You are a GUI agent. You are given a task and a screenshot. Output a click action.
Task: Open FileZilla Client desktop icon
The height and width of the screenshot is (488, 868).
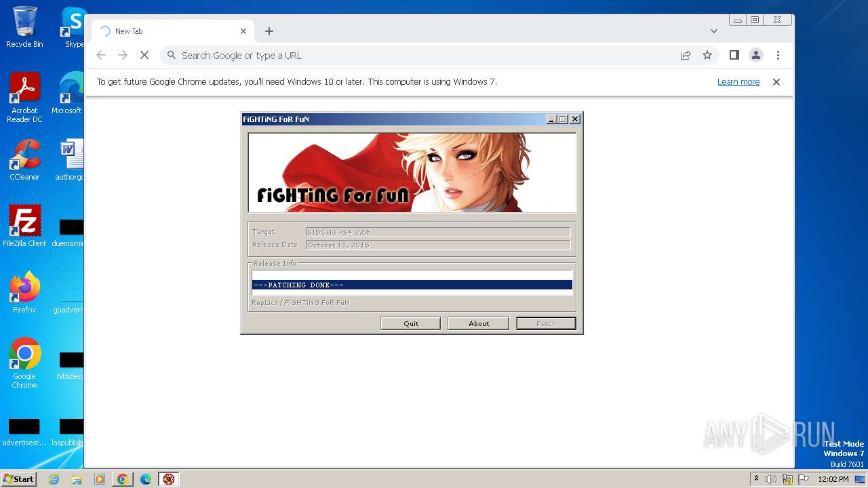tap(24, 226)
